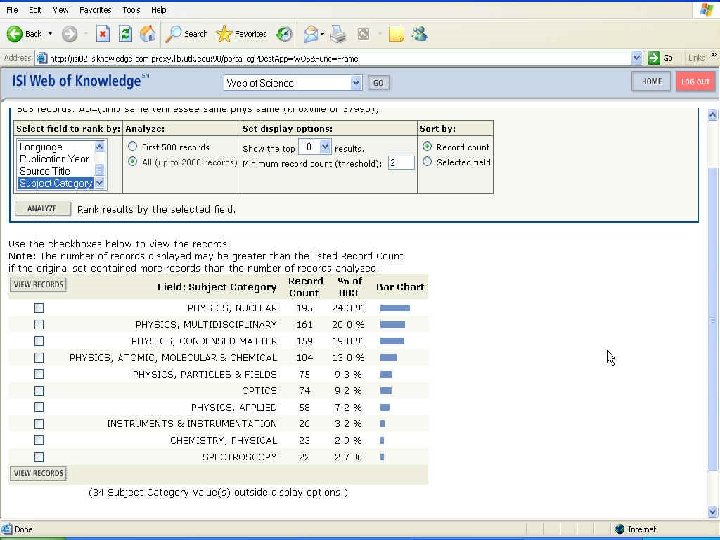This screenshot has width=720, height=540.
Task: Open the Tools menu
Action: point(131,9)
